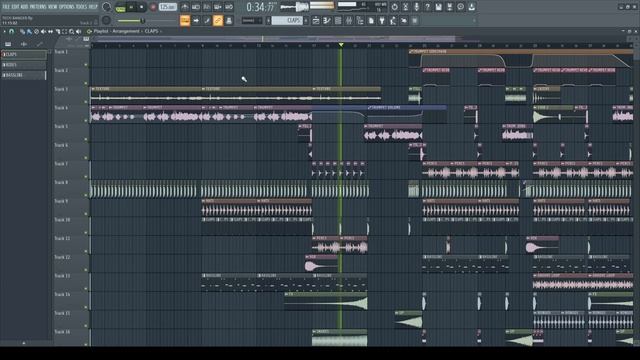Image resolution: width=640 pixels, height=360 pixels.
Task: Click the tempo BPM field
Action: tap(168, 7)
